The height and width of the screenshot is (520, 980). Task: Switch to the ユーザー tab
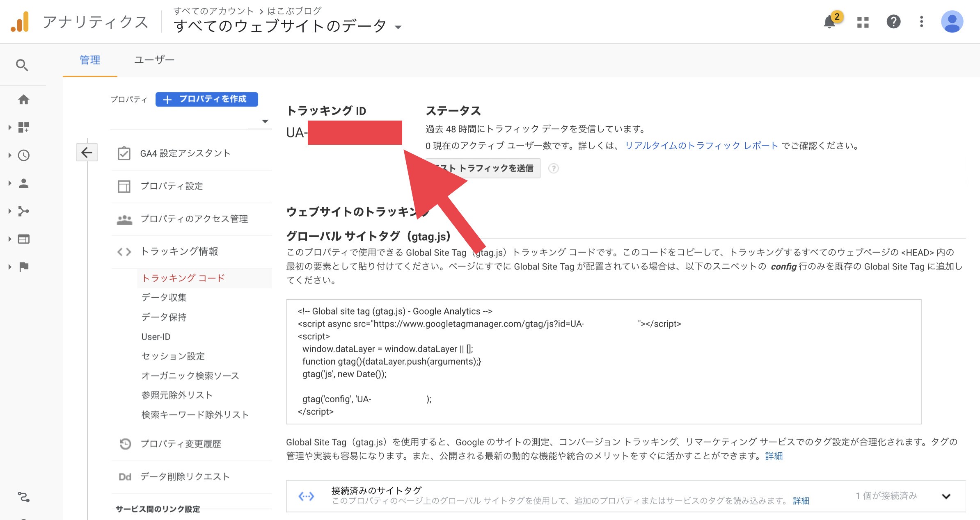154,60
